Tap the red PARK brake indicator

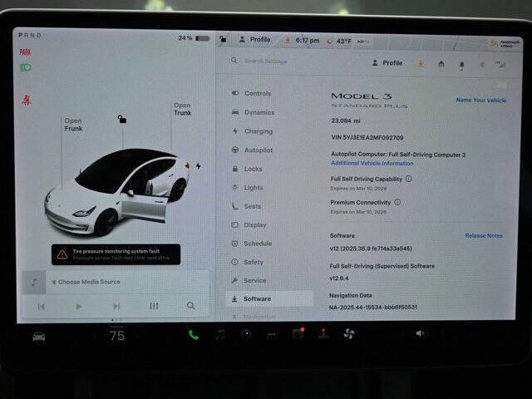[26, 52]
